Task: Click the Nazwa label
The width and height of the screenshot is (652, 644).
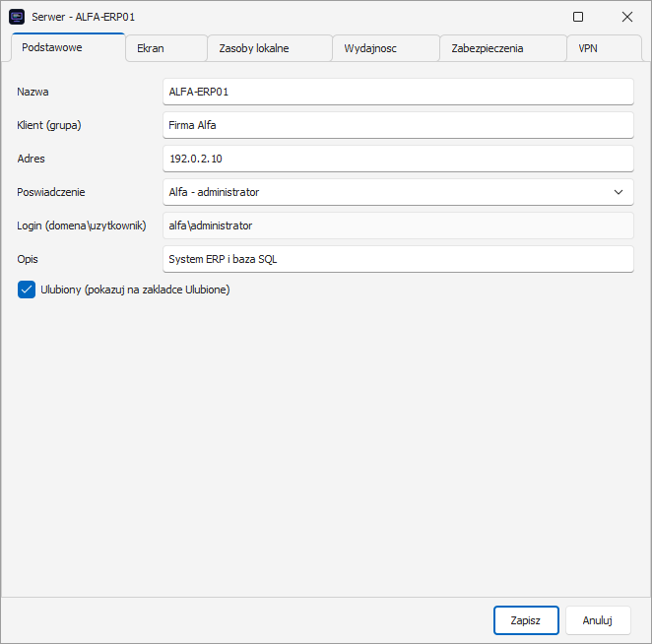Action: tap(33, 92)
